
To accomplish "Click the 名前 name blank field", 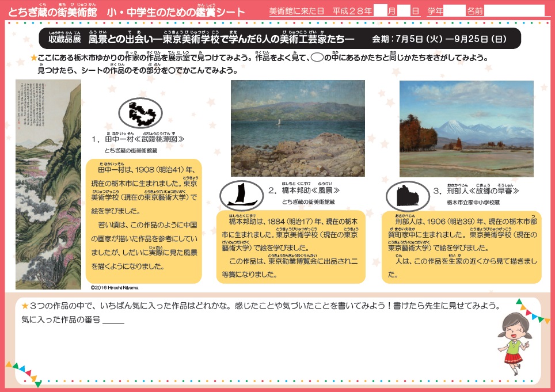I will pyautogui.click(x=514, y=11).
